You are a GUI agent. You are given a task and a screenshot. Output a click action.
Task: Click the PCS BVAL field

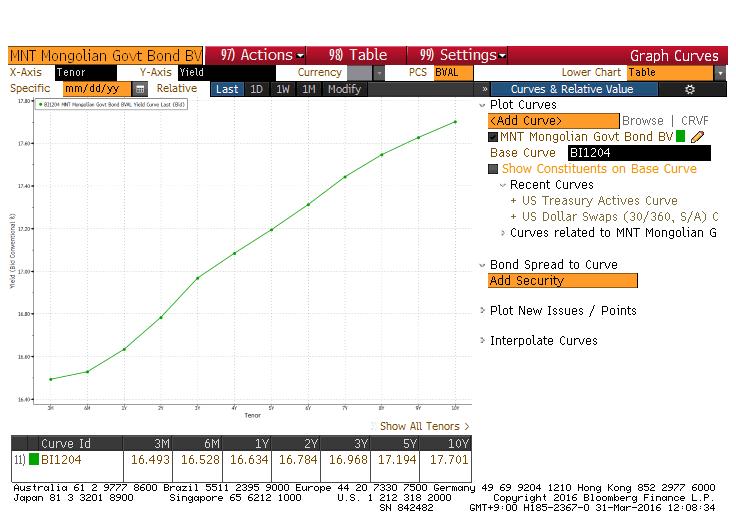tap(453, 73)
